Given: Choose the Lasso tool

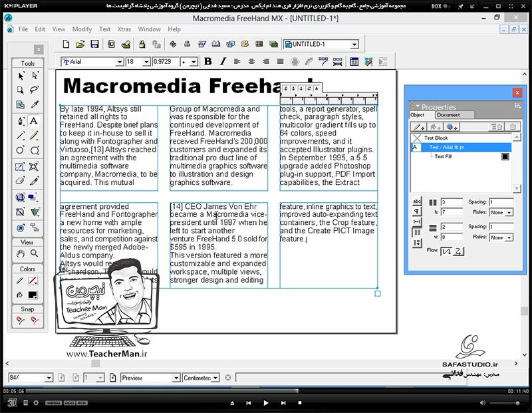Looking at the screenshot, I should click(35, 90).
